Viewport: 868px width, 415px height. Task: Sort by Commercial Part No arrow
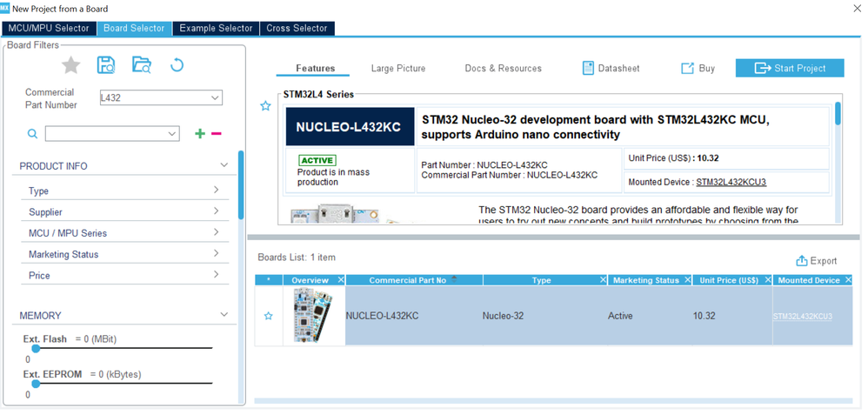click(x=455, y=278)
